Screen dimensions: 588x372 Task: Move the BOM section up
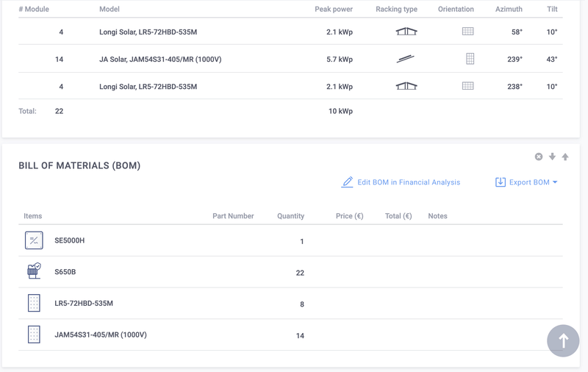(x=565, y=157)
